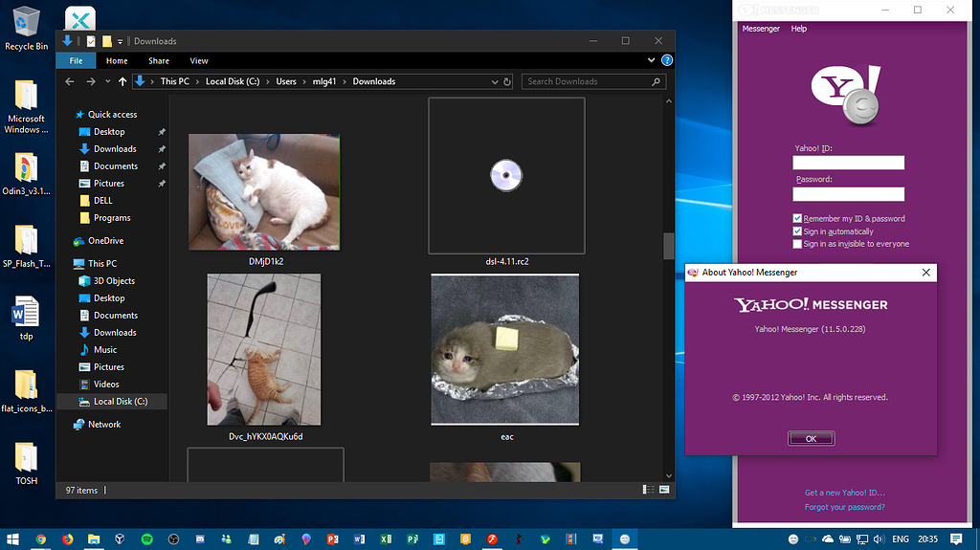
Task: Click the search magnifier in Explorer
Action: tap(656, 81)
